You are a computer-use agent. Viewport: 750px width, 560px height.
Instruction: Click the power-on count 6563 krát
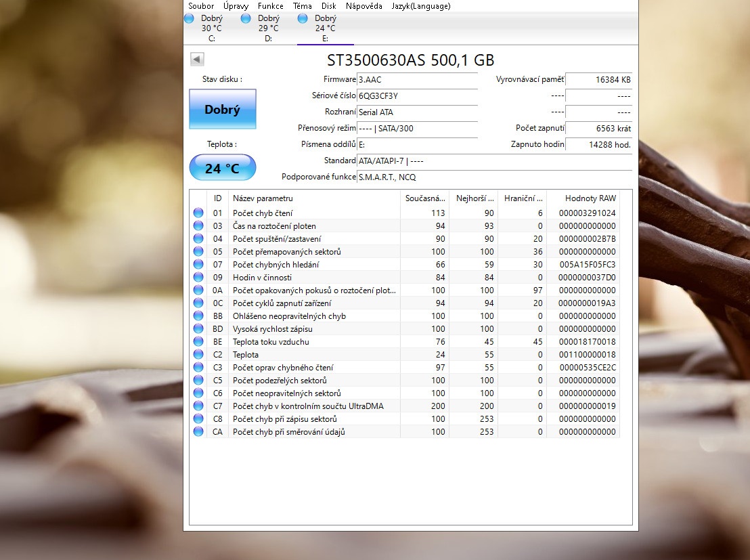coord(599,128)
